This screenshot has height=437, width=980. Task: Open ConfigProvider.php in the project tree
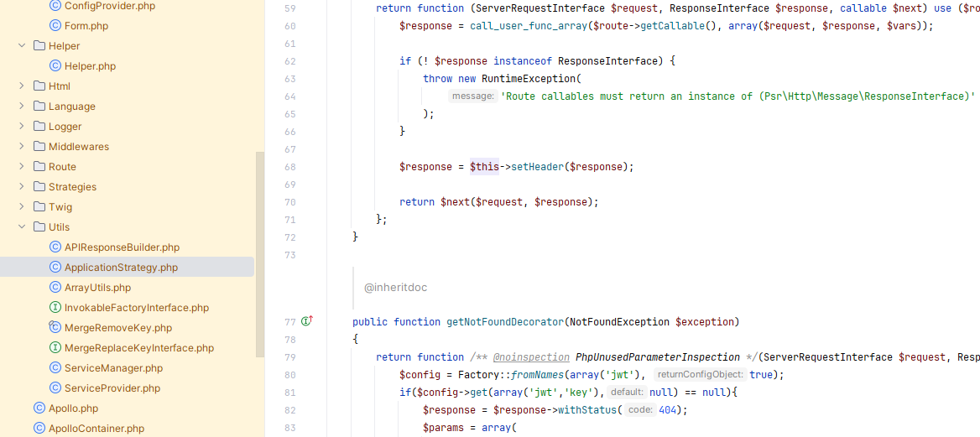pos(110,6)
